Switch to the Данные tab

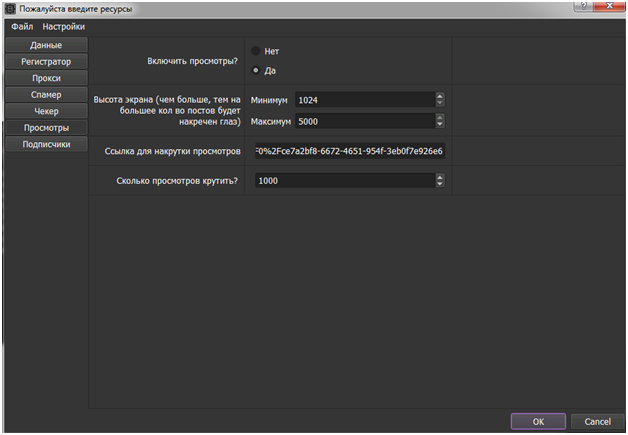tap(45, 45)
